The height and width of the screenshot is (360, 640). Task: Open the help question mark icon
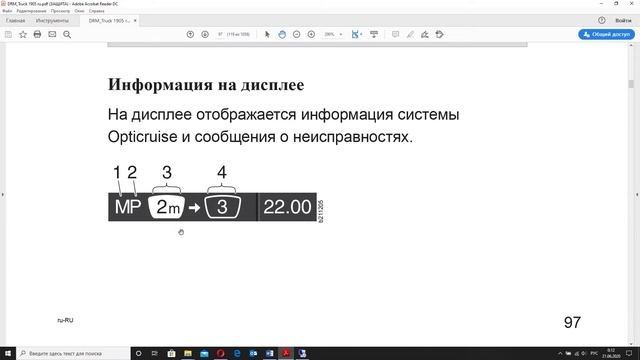(x=602, y=20)
